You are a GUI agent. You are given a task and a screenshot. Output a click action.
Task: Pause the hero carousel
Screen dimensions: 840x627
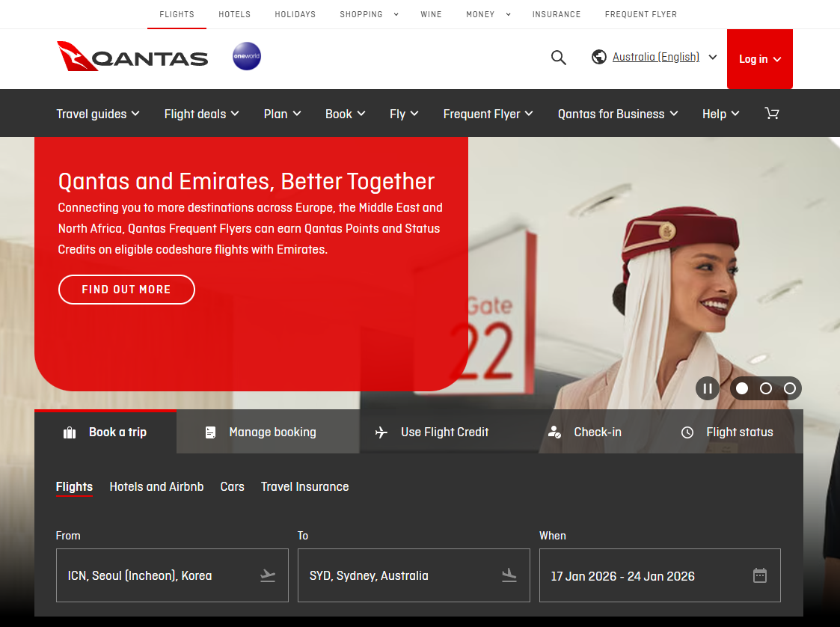(708, 388)
